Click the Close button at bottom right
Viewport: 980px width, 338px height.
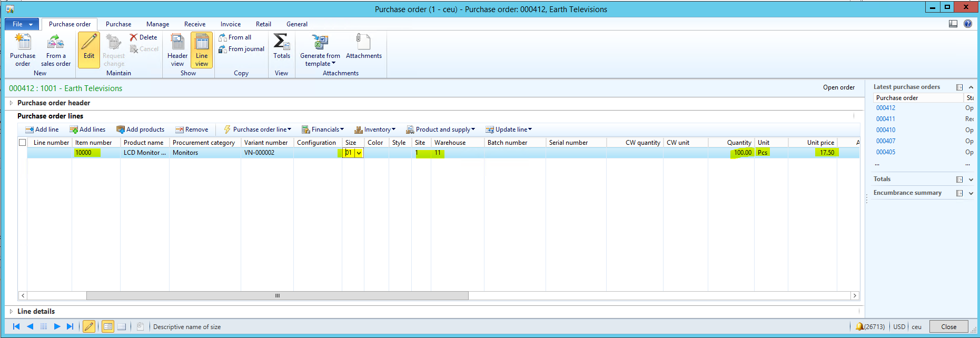(948, 326)
